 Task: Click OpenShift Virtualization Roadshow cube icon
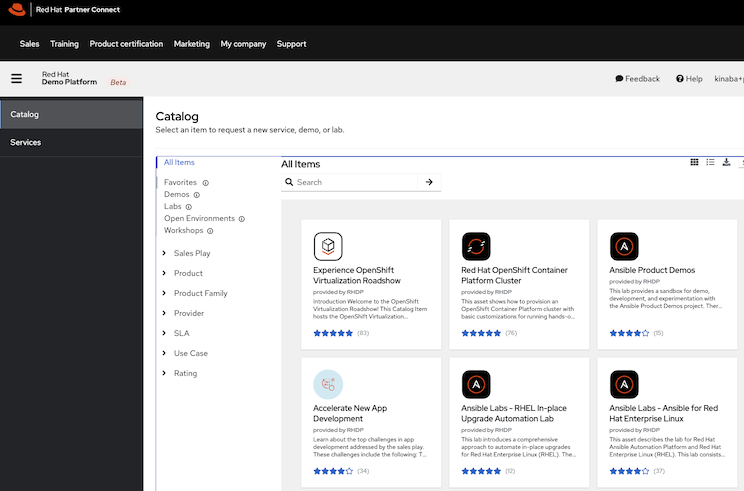(x=328, y=246)
